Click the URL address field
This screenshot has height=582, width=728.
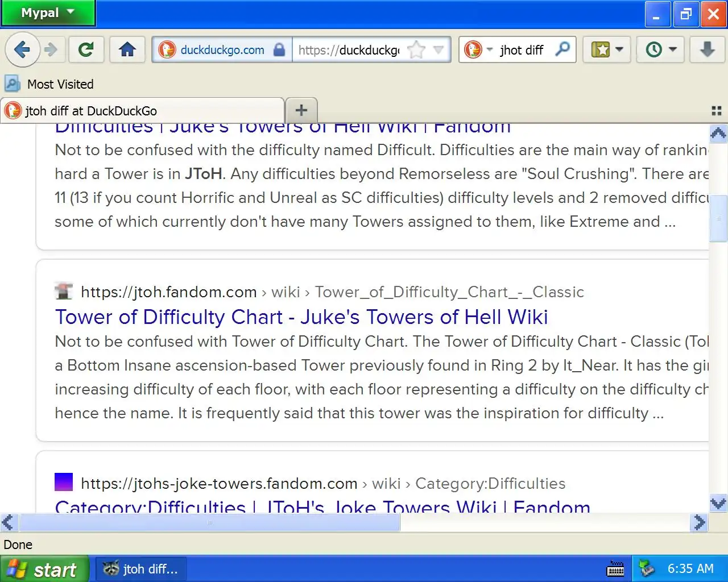coord(349,50)
